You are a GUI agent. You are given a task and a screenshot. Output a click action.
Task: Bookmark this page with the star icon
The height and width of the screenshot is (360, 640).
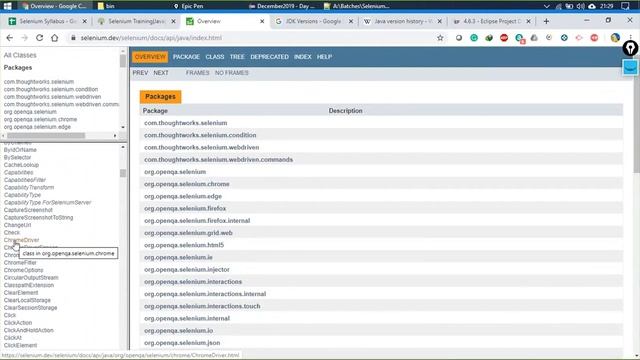point(440,38)
